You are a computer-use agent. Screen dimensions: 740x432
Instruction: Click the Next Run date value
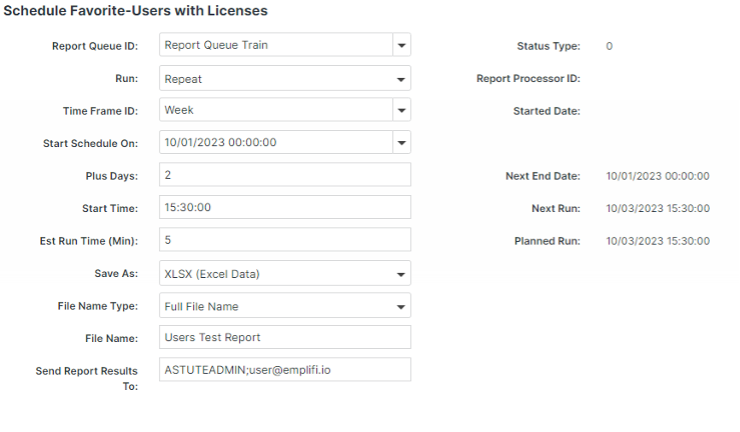pos(657,209)
